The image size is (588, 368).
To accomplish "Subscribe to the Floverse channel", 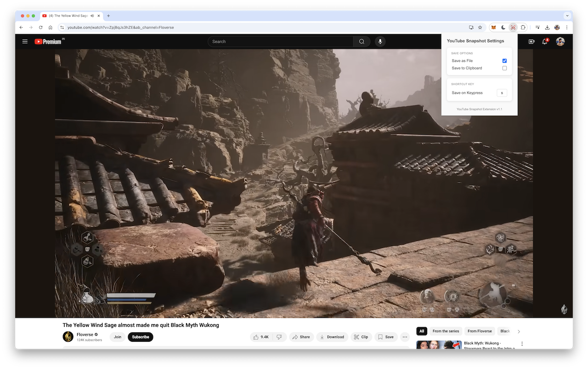I will tap(141, 337).
